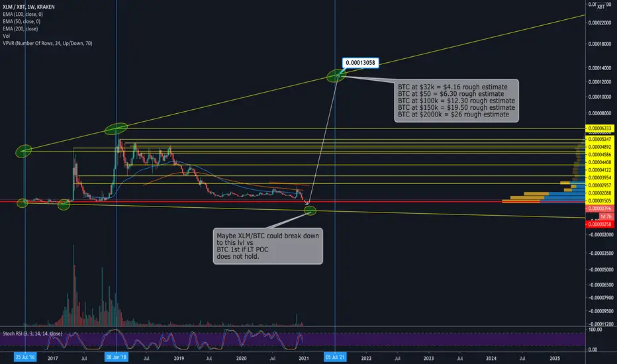Click the 25 Jul '16 date marker
617x364 pixels.
click(x=24, y=357)
